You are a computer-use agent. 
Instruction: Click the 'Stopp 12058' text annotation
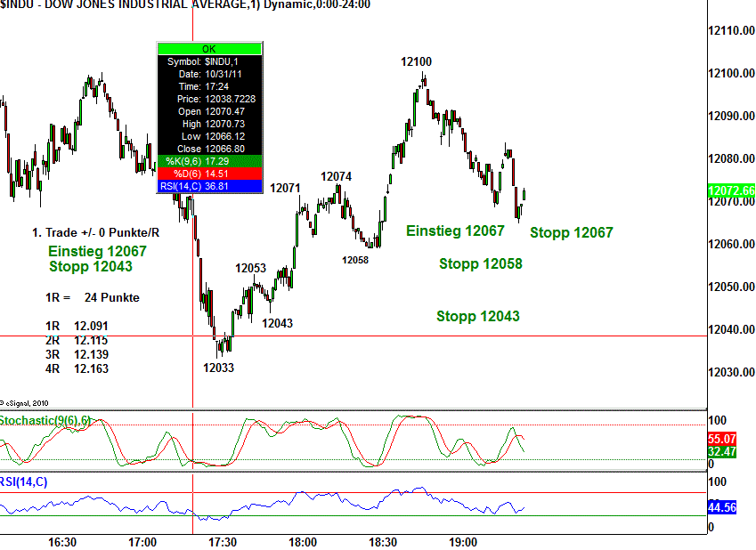pos(480,264)
